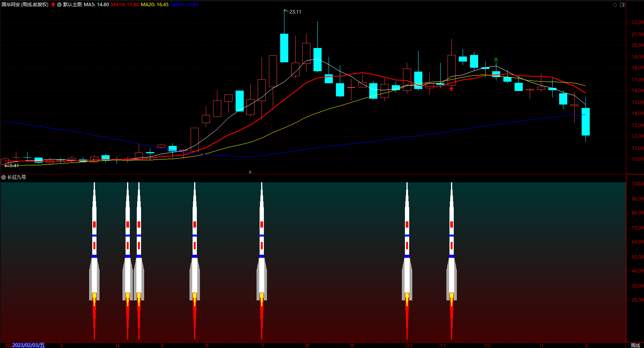
Task: Click the month 12 marker on the time axis
Action: tap(488, 345)
